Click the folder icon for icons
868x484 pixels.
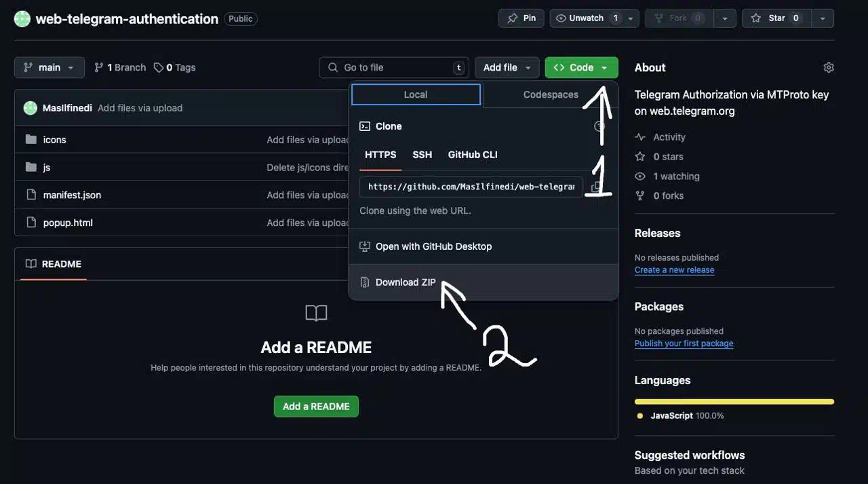31,139
